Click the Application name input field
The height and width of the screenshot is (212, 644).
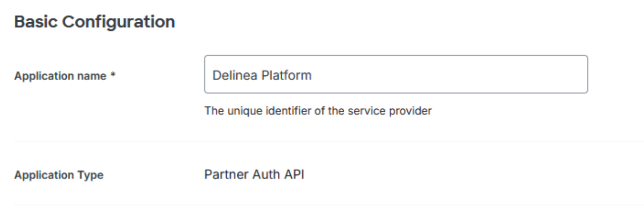point(396,74)
